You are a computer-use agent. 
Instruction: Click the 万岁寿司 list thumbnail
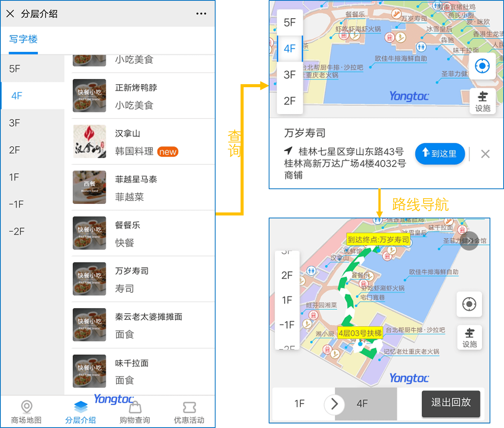[x=90, y=279]
